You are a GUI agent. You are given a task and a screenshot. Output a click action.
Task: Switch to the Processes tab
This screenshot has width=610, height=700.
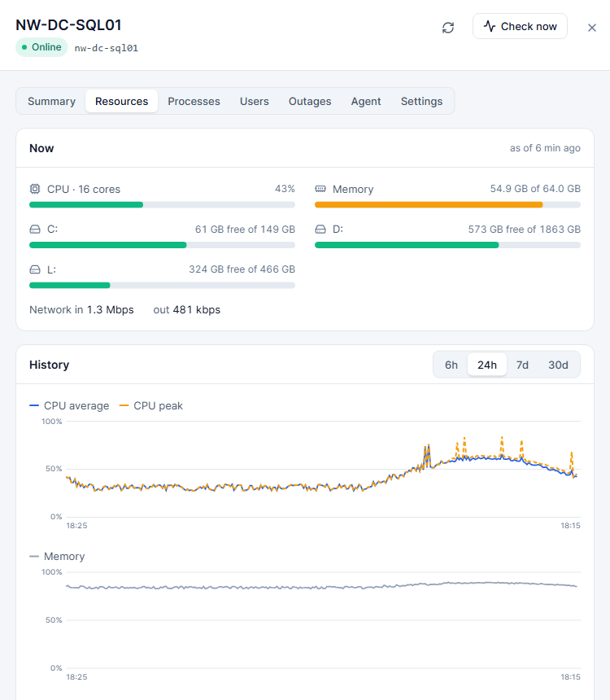pyautogui.click(x=194, y=102)
